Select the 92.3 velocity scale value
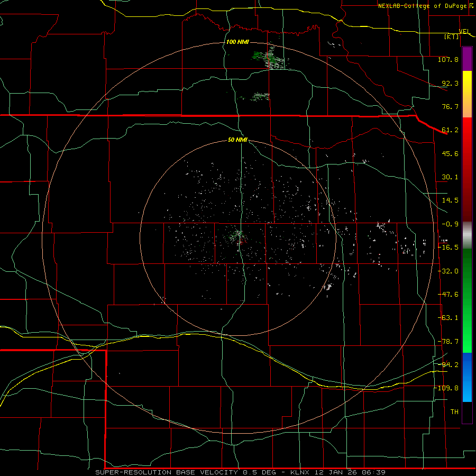The height and width of the screenshot is (476, 476). [x=450, y=83]
